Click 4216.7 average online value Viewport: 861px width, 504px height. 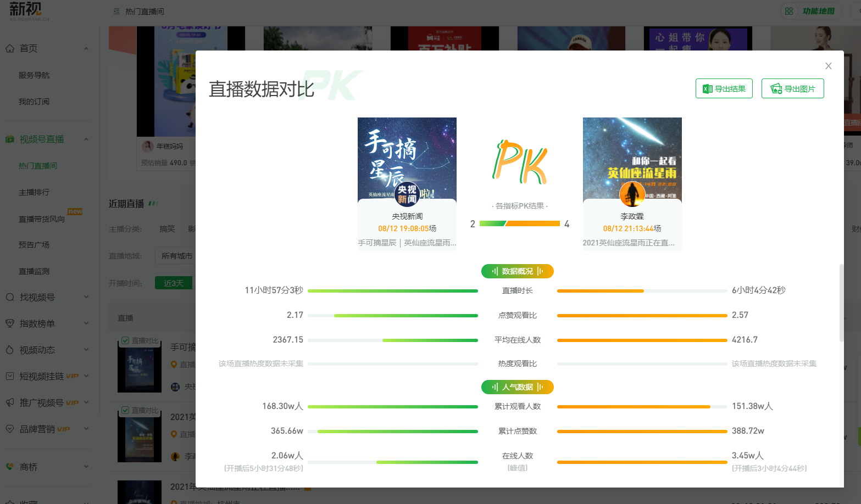745,340
